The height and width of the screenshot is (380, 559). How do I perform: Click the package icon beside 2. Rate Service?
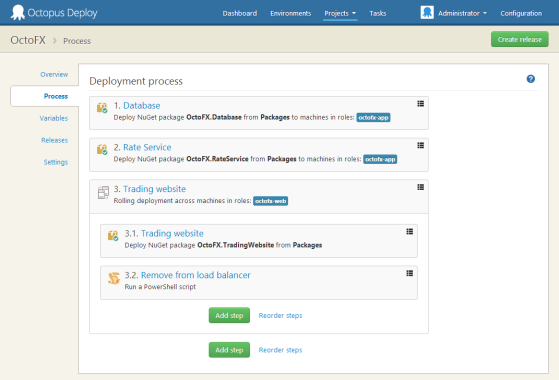[x=102, y=149]
